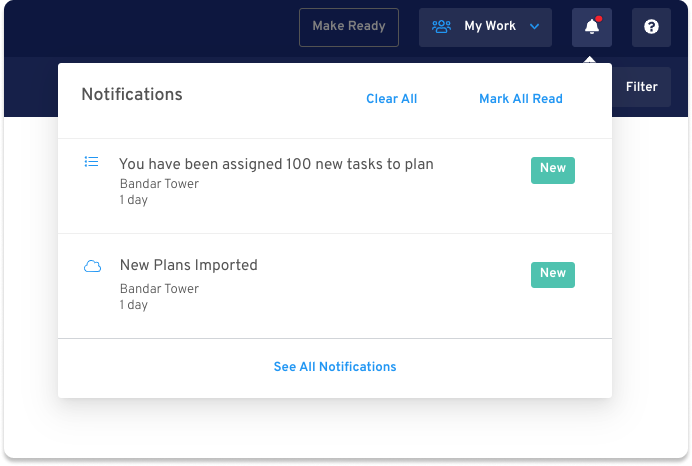Open the 100 new tasks notification
This screenshot has width=692, height=466.
(335, 186)
